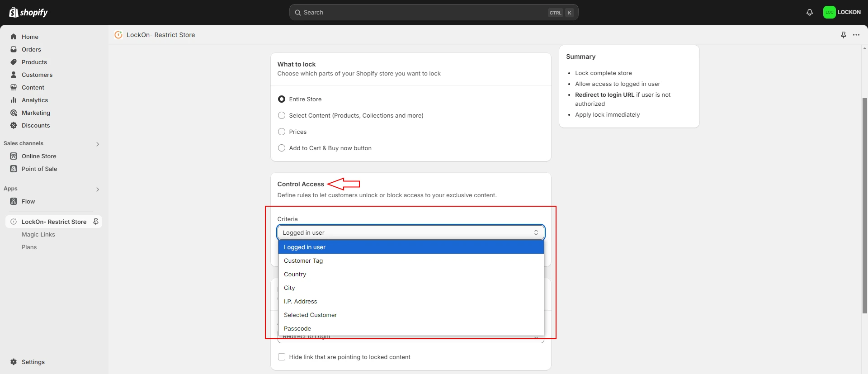Open the three-dot more actions menu
Viewport: 868px width, 374px height.
tap(856, 35)
